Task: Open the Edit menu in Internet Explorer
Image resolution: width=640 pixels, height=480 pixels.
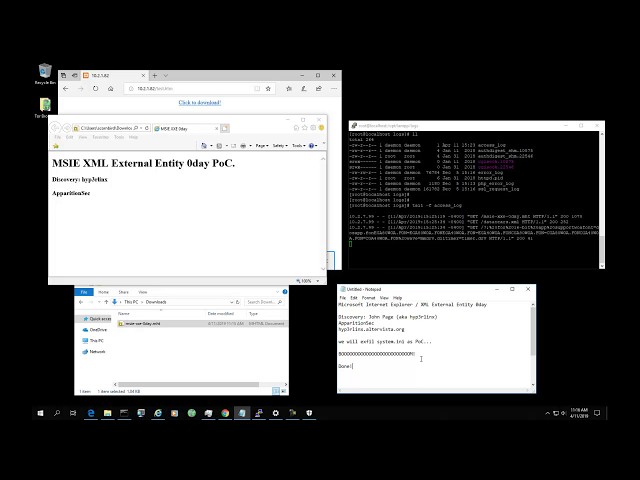Action: 70,137
